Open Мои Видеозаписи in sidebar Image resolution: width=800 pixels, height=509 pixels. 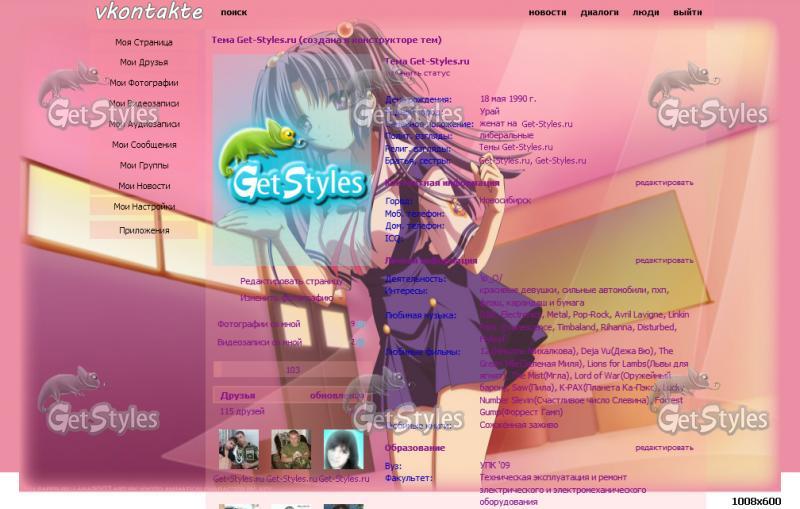coord(144,104)
